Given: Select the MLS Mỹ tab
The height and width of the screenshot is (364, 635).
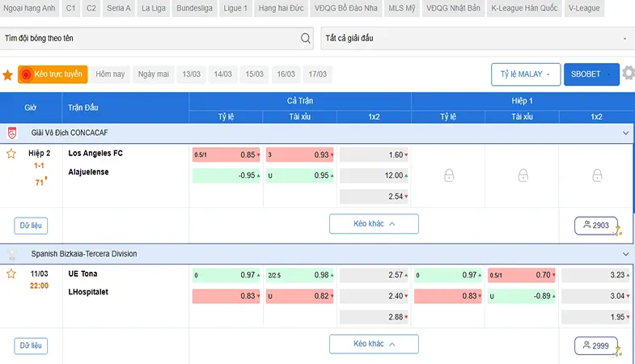Looking at the screenshot, I should (402, 8).
